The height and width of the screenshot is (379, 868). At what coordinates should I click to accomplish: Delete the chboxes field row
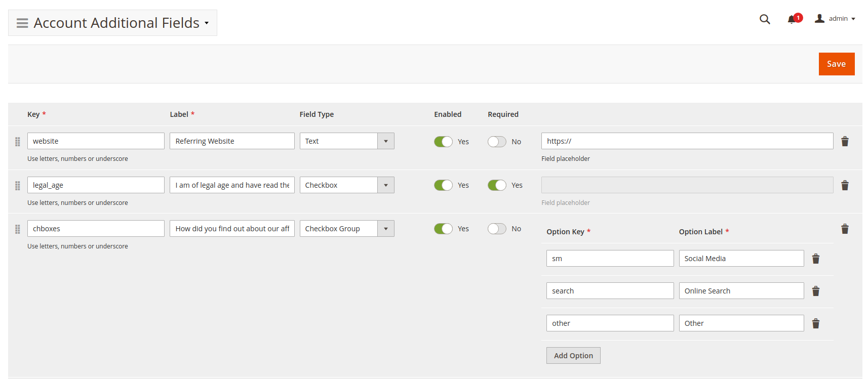pyautogui.click(x=845, y=229)
